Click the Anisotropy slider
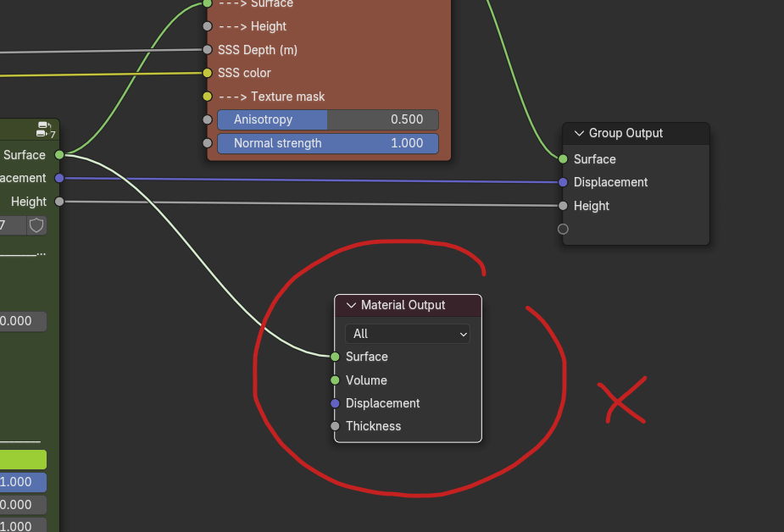 327,119
